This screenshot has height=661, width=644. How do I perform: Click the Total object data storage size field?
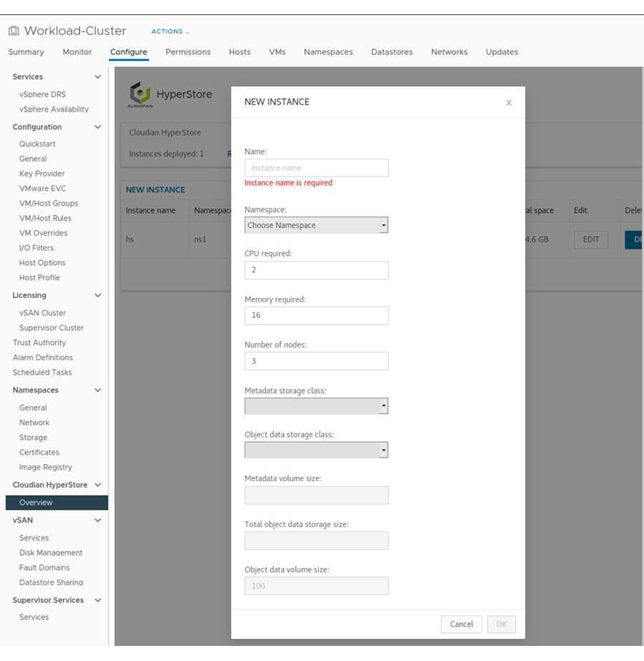point(317,541)
